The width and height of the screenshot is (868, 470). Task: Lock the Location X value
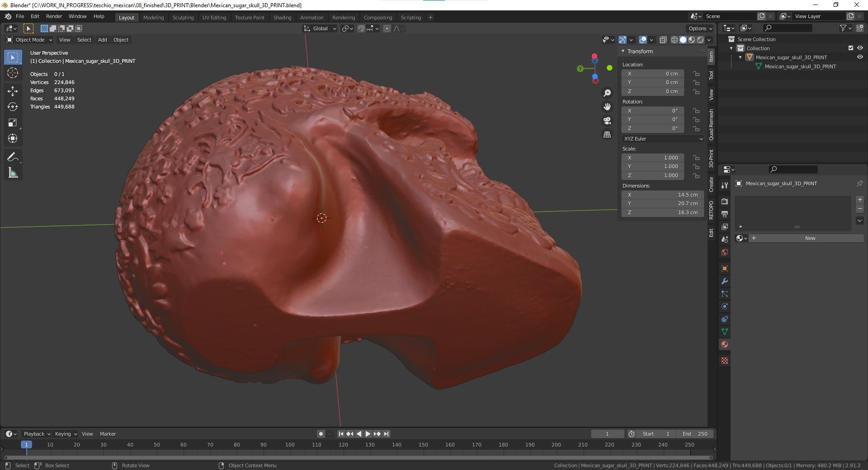click(697, 74)
